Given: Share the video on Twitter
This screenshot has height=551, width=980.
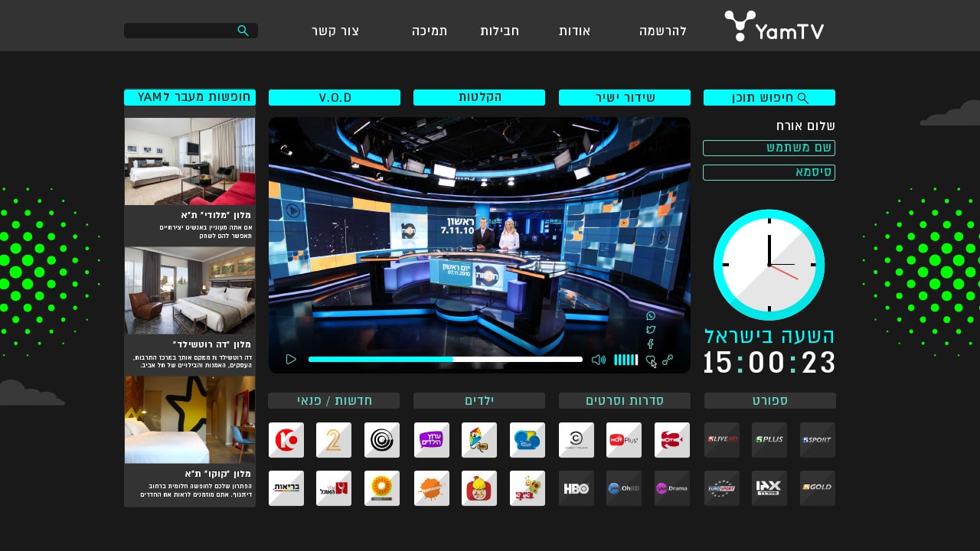Looking at the screenshot, I should coord(651,330).
